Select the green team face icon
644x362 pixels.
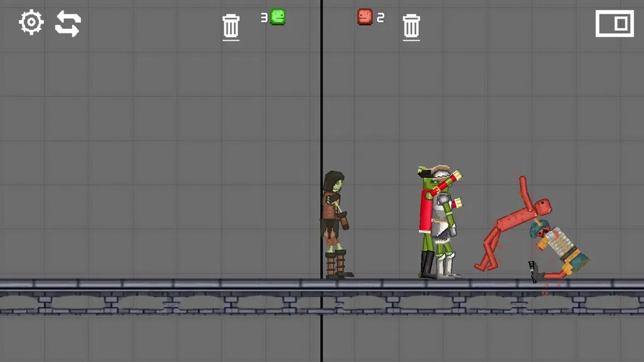(278, 17)
